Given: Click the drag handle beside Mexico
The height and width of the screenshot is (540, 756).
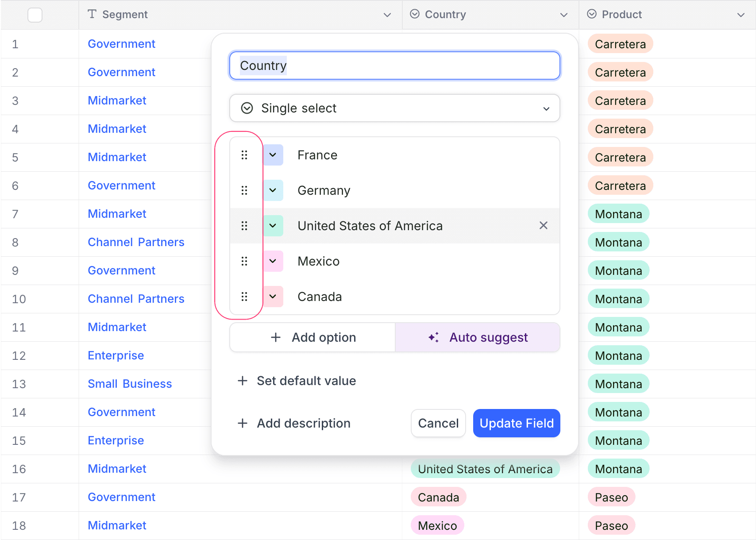Looking at the screenshot, I should (244, 261).
